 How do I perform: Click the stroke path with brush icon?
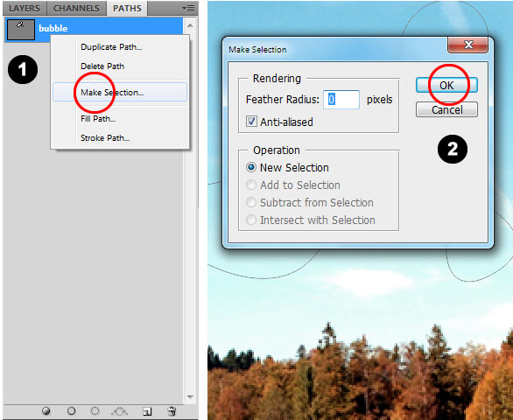71,411
